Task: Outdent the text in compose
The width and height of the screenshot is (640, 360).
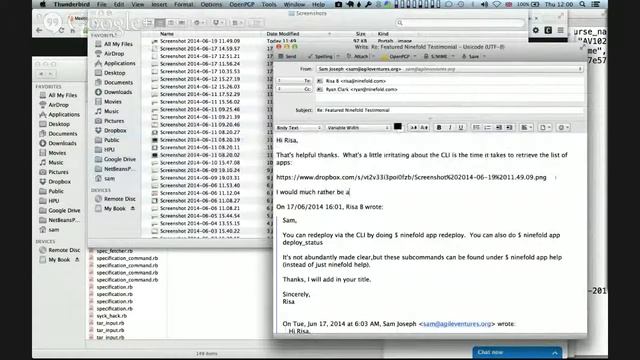Action: (x=498, y=128)
